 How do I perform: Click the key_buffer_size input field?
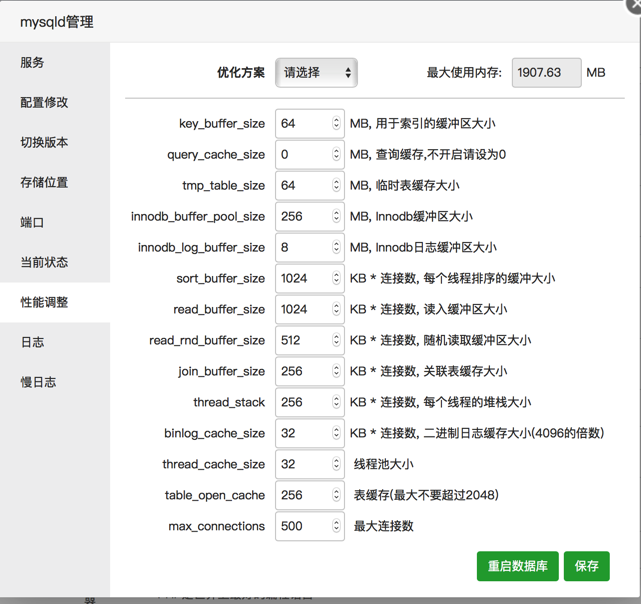click(x=310, y=123)
